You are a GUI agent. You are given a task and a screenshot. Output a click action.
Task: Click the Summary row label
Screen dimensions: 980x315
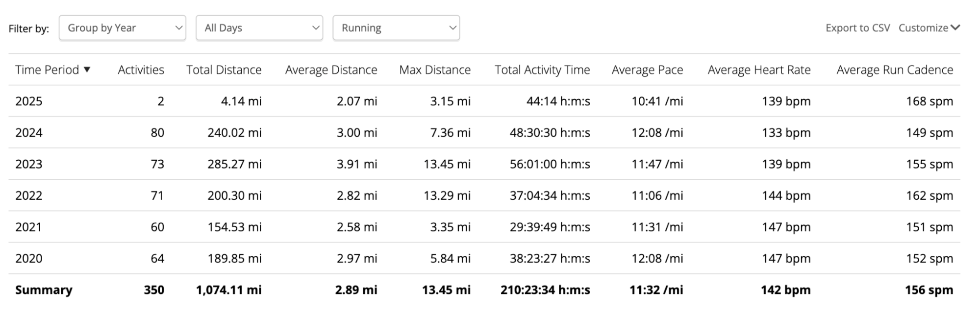point(44,290)
